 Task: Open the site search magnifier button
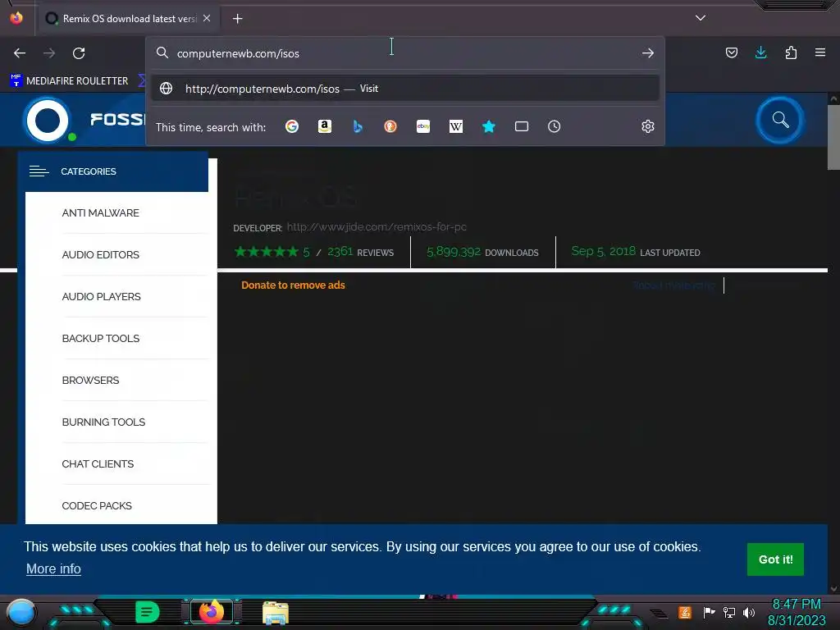coord(780,120)
